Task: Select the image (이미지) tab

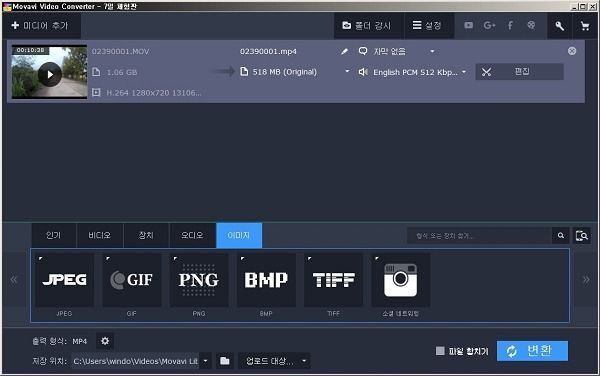Action: pyautogui.click(x=239, y=235)
